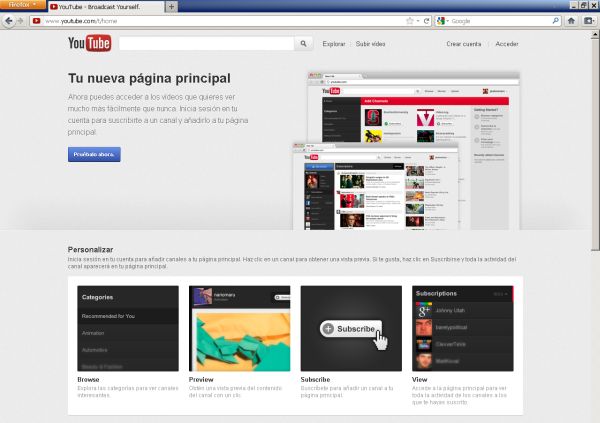Go back with the browser back arrow

click(x=9, y=21)
